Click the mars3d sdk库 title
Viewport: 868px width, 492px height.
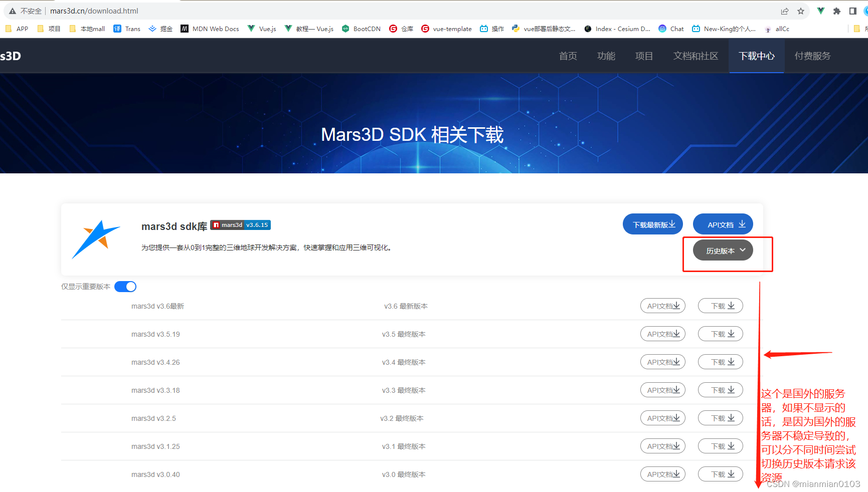(x=174, y=226)
